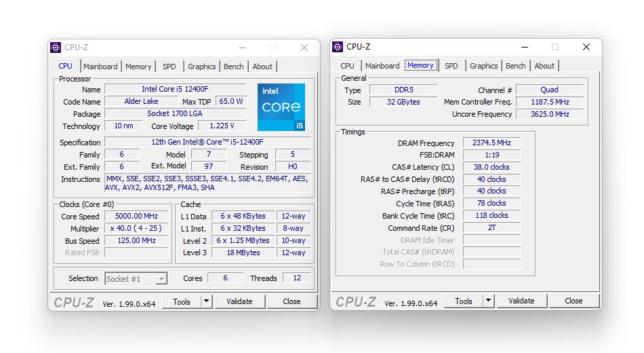644x353 pixels.
Task: Click Close button in left window
Action: pos(291,301)
